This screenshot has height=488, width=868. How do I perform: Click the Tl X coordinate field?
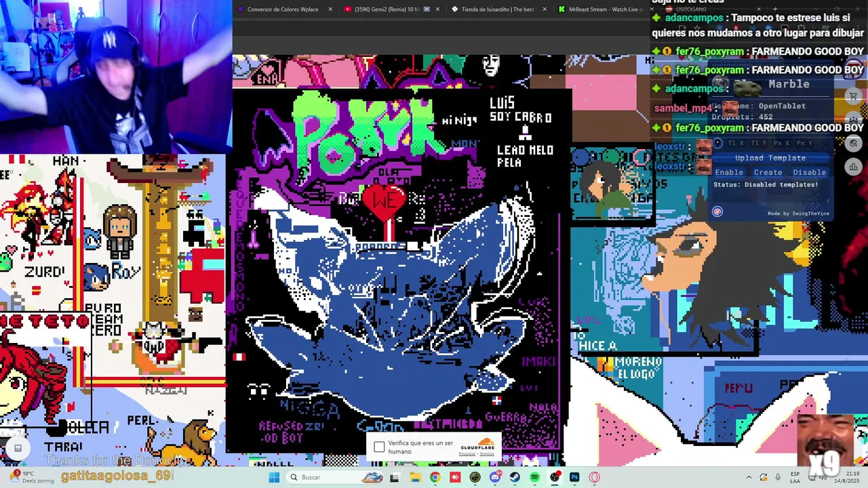click(x=736, y=143)
